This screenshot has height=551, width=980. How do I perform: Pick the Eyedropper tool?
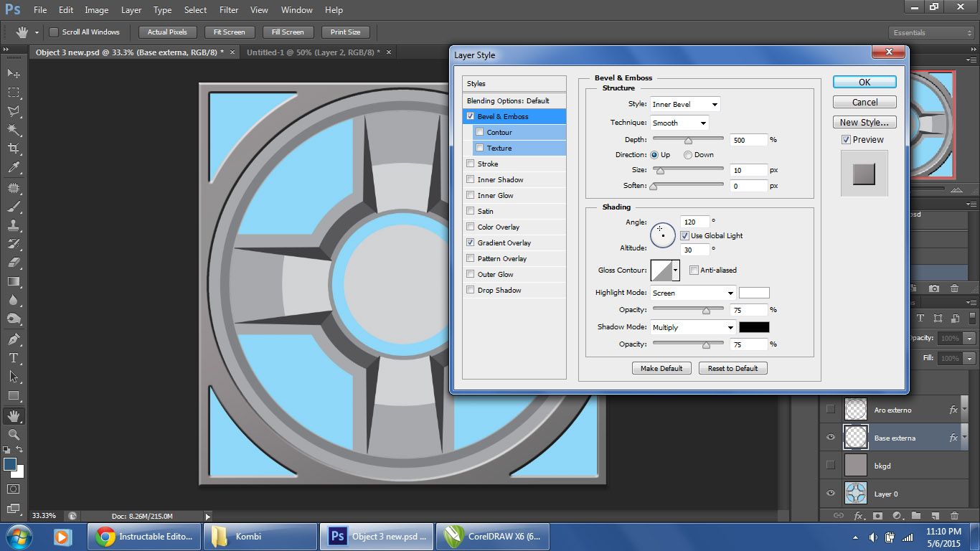coord(13,168)
